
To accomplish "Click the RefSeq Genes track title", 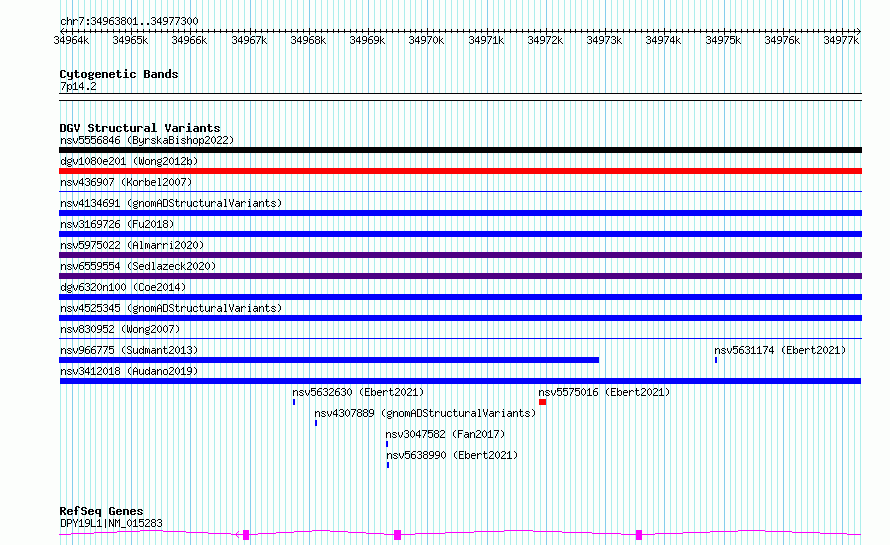I will pyautogui.click(x=101, y=511).
